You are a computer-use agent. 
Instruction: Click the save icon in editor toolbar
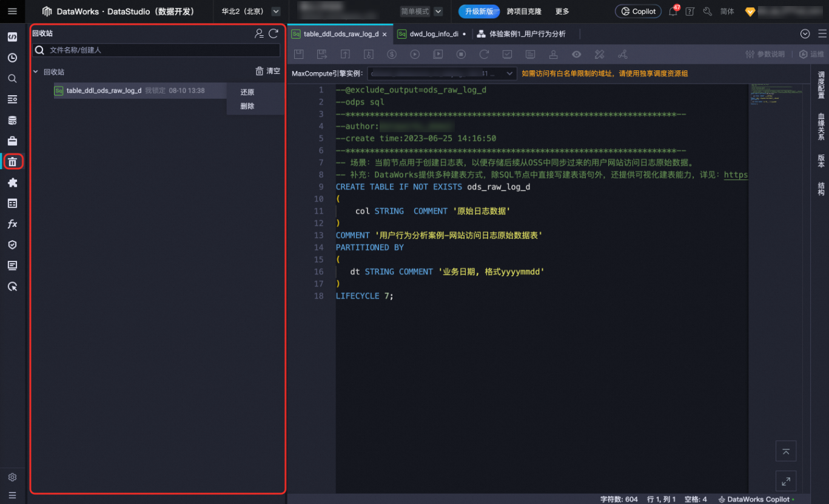pos(299,55)
